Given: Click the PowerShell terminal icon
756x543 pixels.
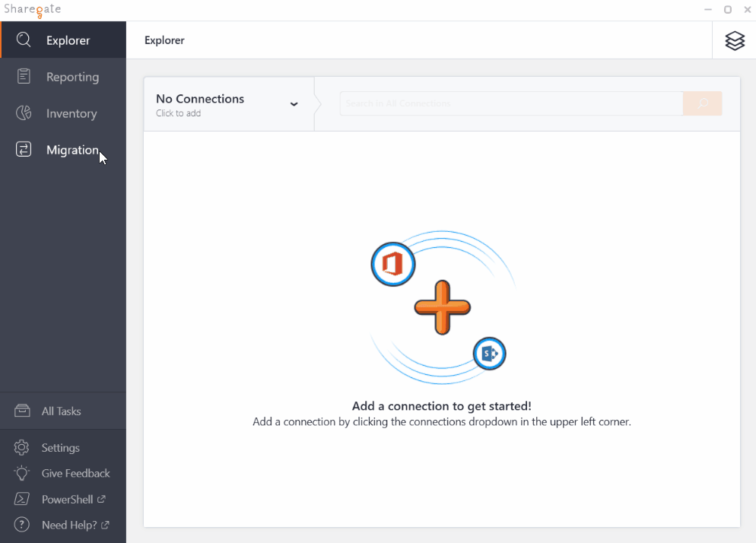Looking at the screenshot, I should tap(22, 499).
